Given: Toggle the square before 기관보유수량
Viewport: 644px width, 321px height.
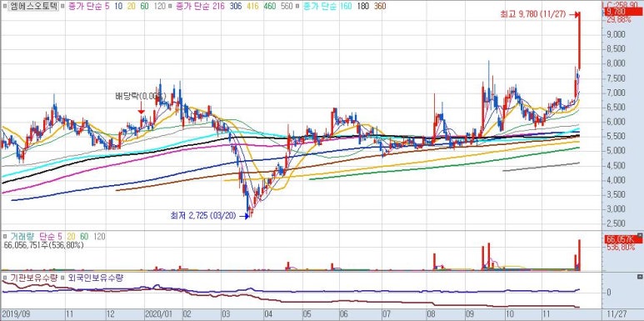Looking at the screenshot, I should 5,278.
